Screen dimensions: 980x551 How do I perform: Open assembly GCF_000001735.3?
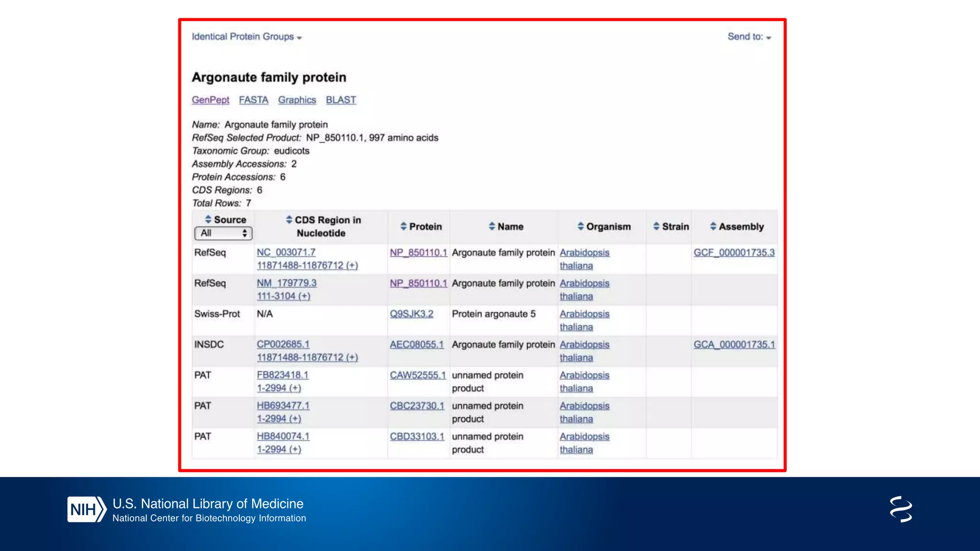pos(734,253)
